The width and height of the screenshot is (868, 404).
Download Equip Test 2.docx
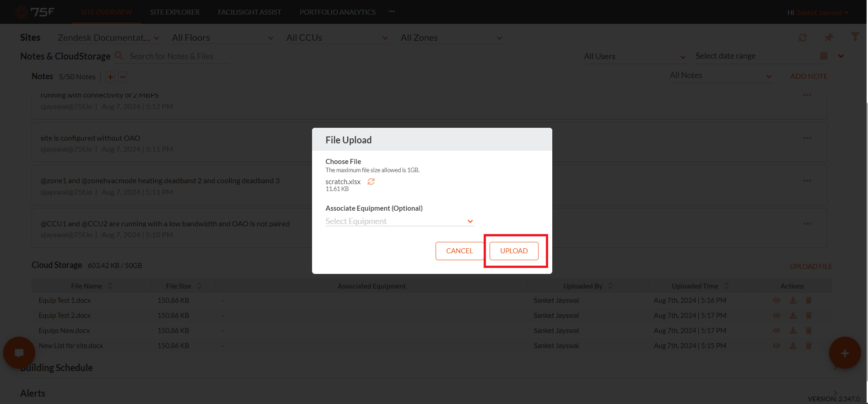tap(793, 316)
